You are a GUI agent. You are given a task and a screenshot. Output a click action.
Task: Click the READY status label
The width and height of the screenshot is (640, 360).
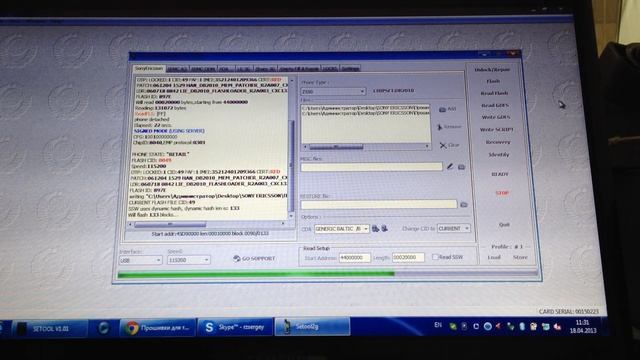(500, 174)
